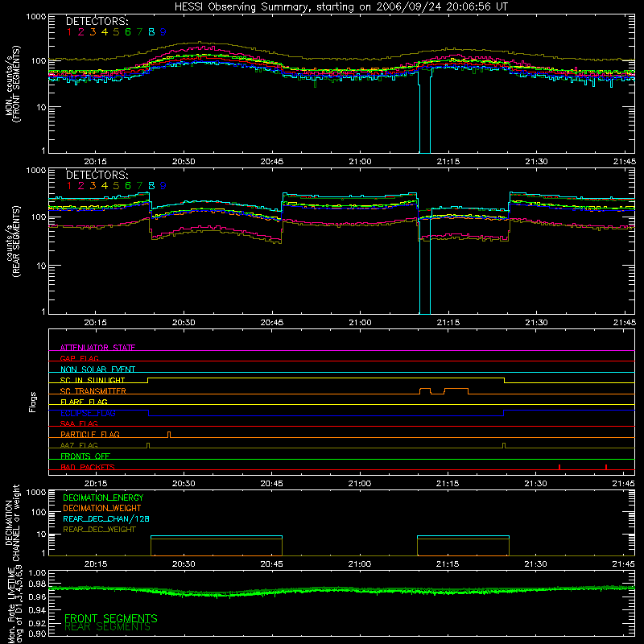Click the FRONTS_OFF flag label
The image size is (644, 644).
(85, 456)
